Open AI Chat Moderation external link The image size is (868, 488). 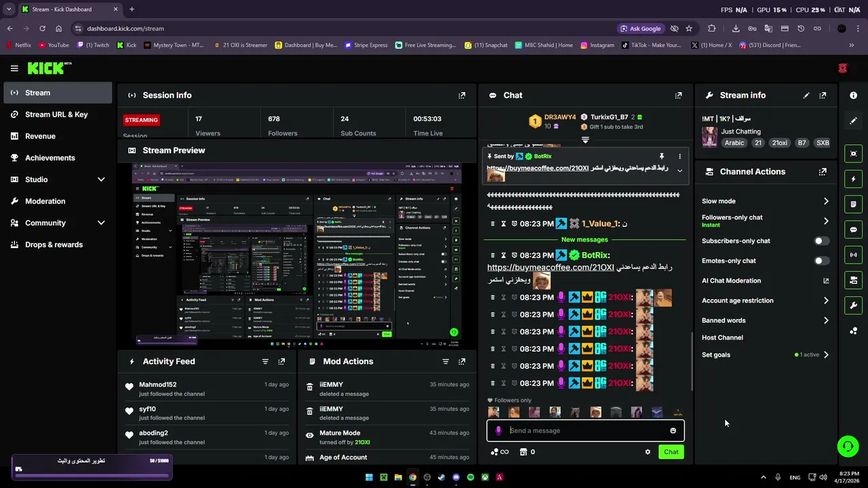pos(826,281)
